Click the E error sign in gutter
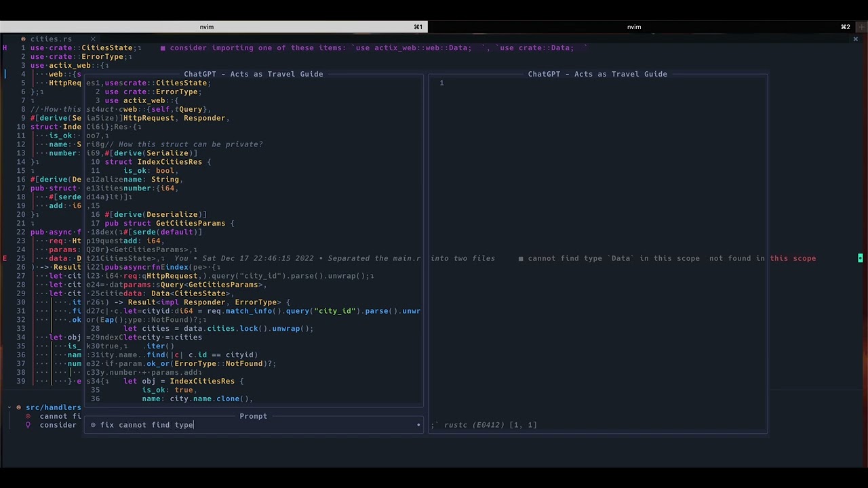The image size is (868, 488). click(x=5, y=258)
